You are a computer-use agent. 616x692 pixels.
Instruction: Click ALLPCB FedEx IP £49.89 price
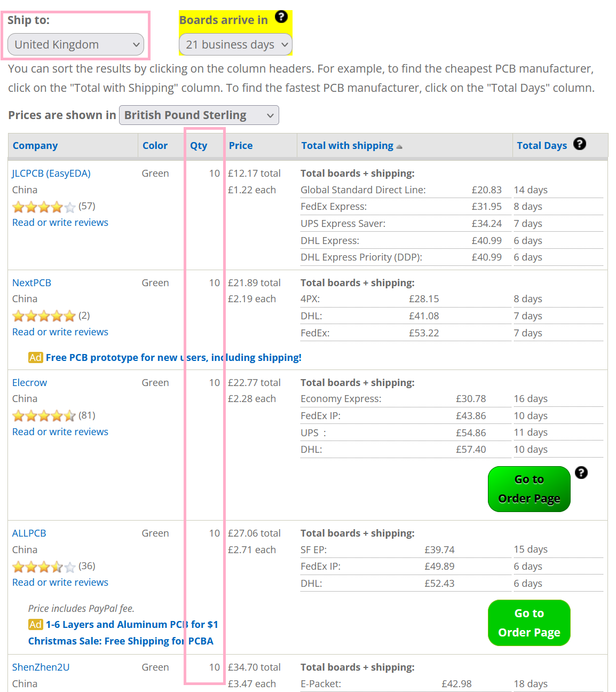pos(439,567)
